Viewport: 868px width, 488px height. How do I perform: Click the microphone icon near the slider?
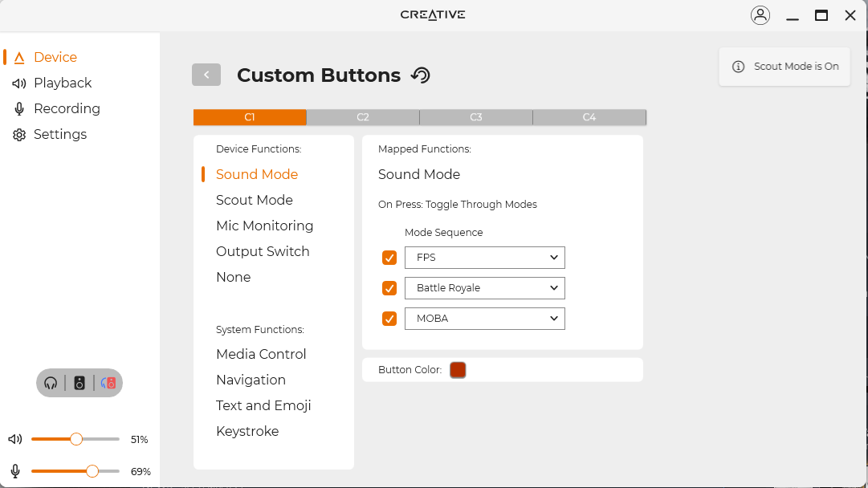(15, 471)
